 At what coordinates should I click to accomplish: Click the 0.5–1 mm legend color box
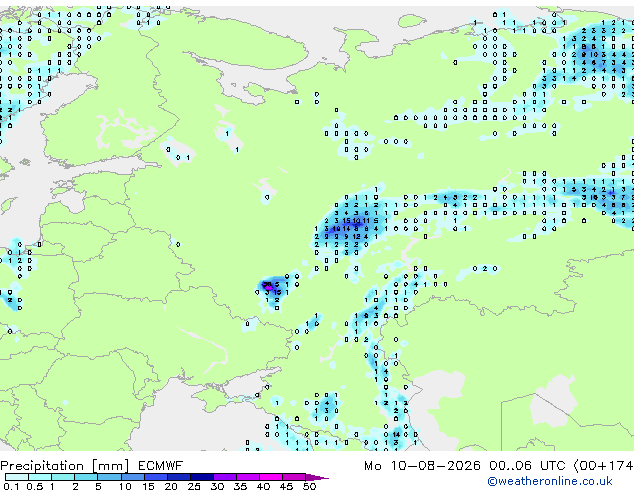coord(40,477)
